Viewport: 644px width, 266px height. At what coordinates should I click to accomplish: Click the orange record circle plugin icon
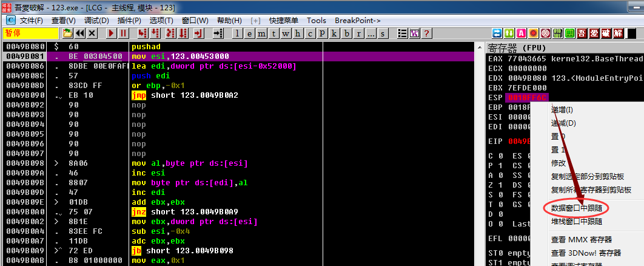coord(534,33)
